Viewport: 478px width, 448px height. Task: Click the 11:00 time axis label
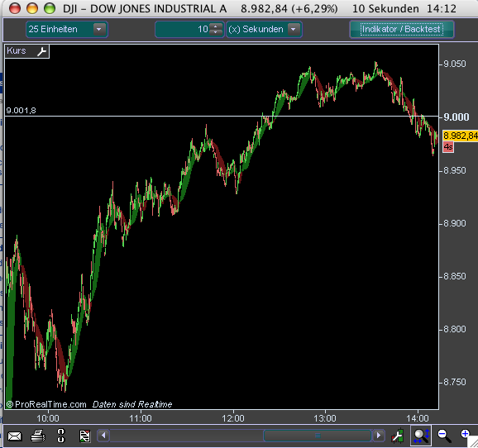pyautogui.click(x=141, y=418)
